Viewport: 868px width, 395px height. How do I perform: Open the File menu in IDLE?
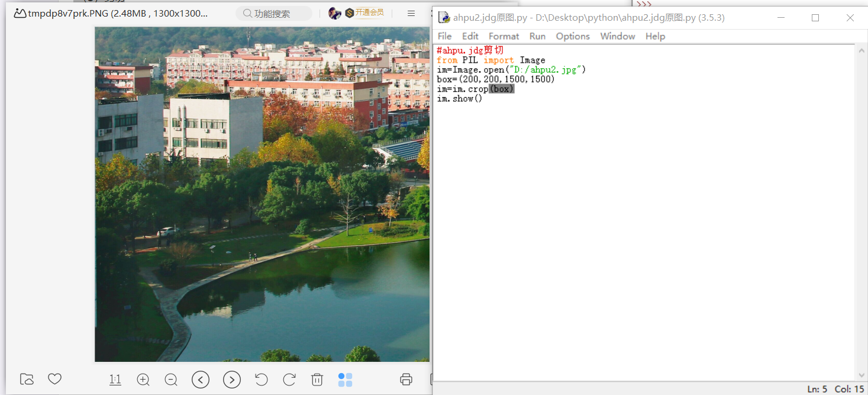(x=444, y=36)
